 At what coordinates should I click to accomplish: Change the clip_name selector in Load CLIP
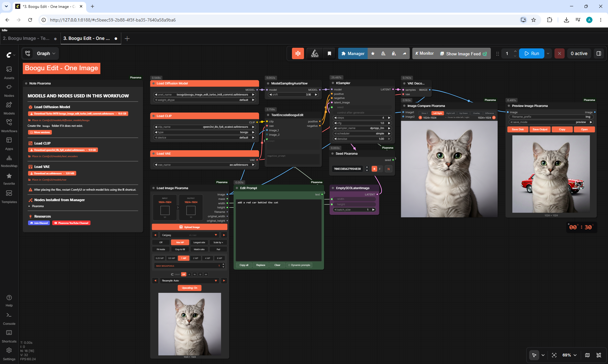pos(205,127)
